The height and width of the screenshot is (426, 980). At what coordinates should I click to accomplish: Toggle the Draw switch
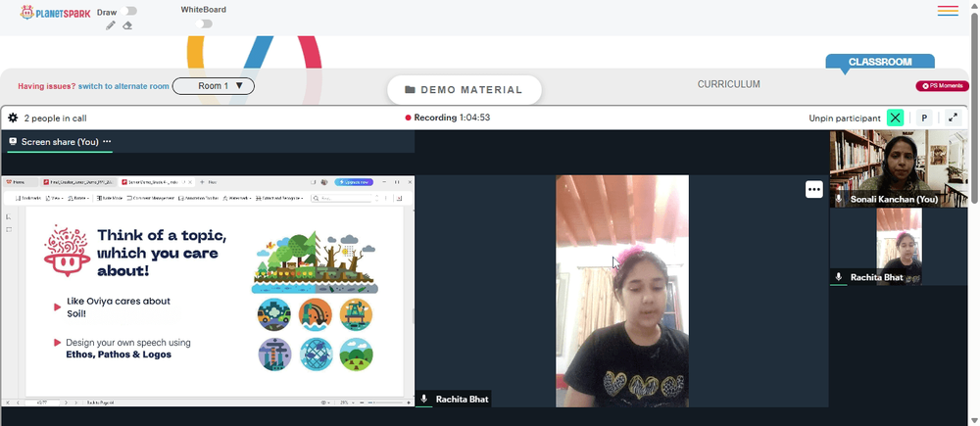pos(130,11)
